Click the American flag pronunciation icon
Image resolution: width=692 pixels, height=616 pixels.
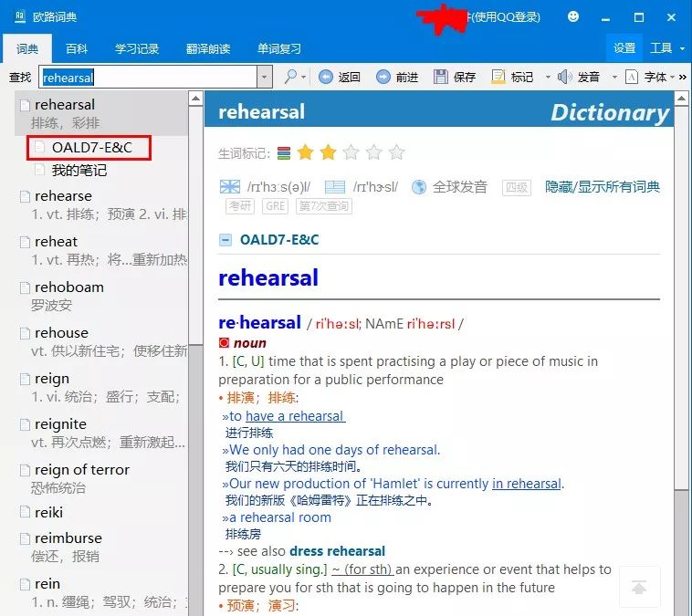335,187
